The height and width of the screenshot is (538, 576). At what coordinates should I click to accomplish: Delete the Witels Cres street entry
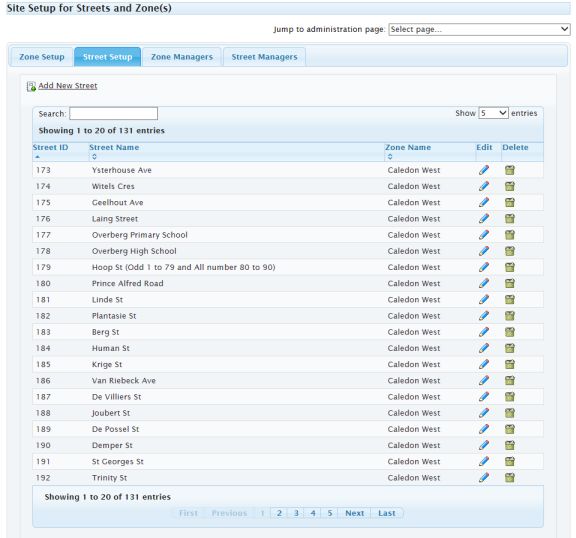click(x=510, y=186)
